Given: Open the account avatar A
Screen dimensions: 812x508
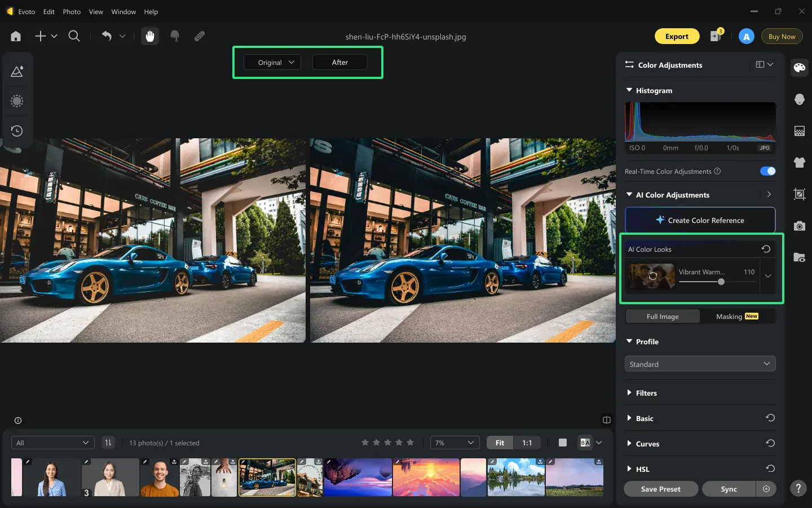Looking at the screenshot, I should point(746,37).
